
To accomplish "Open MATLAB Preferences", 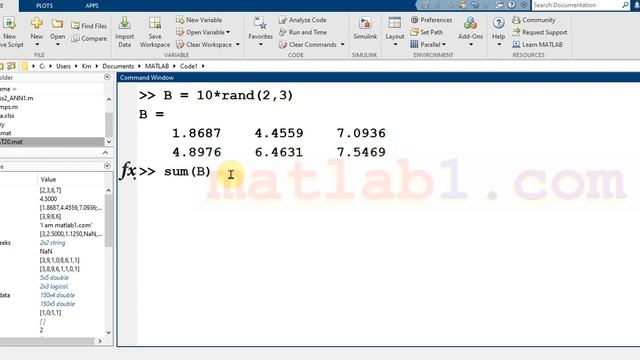I will [431, 20].
